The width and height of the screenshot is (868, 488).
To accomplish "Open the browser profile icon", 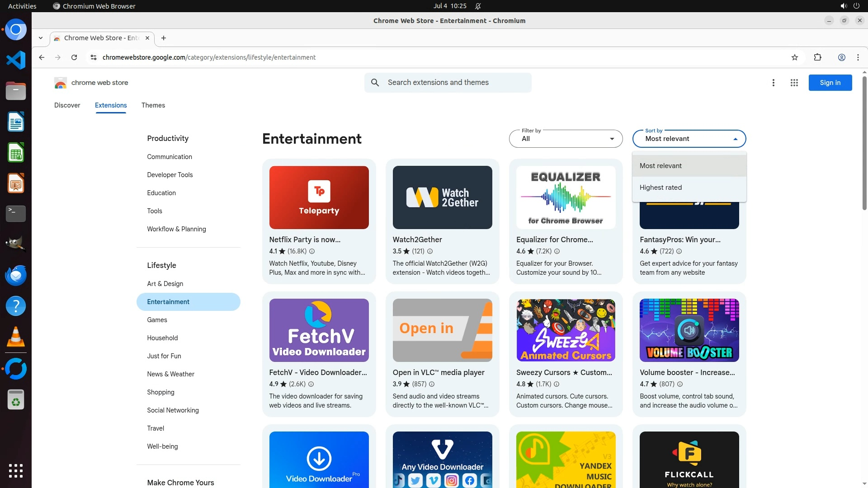I will point(841,57).
